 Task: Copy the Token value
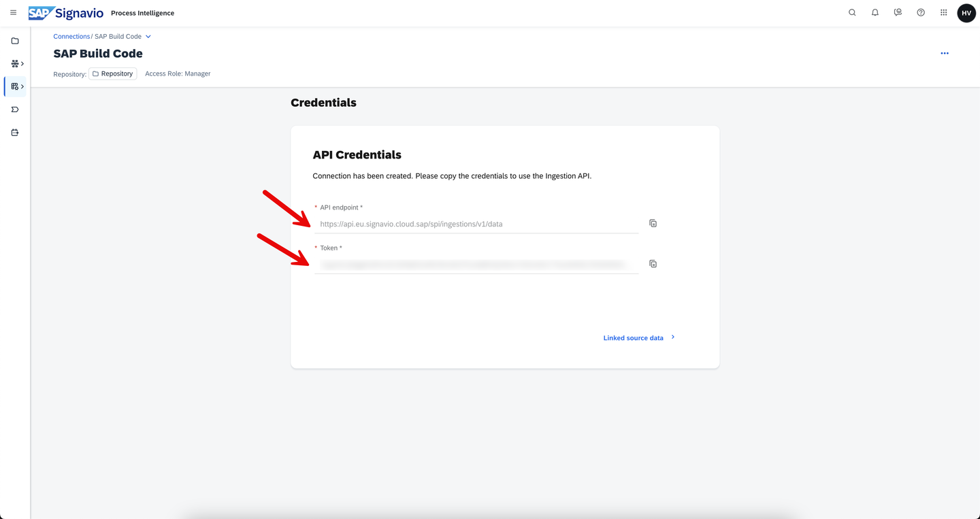[x=653, y=264]
